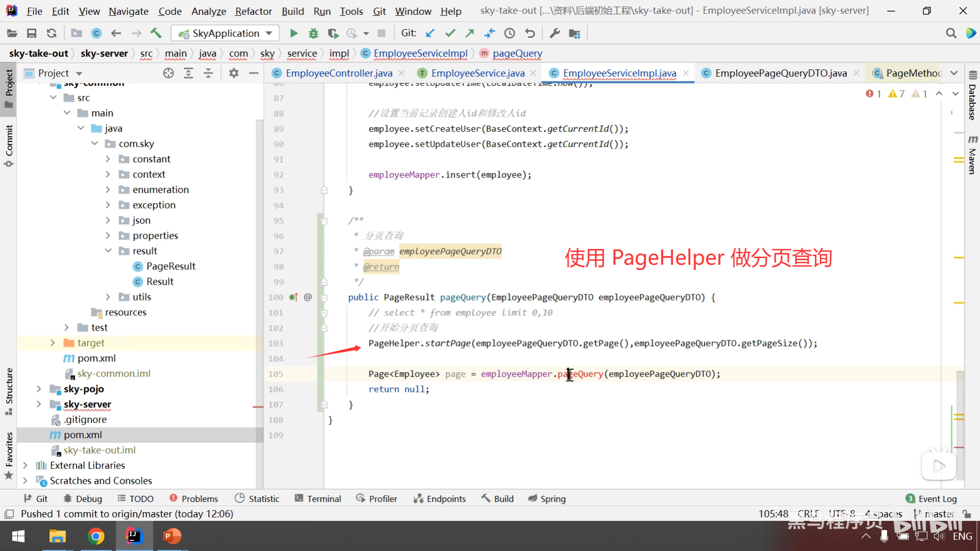This screenshot has width=980, height=551.
Task: Select opened file target icon in Project panel
Action: click(x=168, y=73)
